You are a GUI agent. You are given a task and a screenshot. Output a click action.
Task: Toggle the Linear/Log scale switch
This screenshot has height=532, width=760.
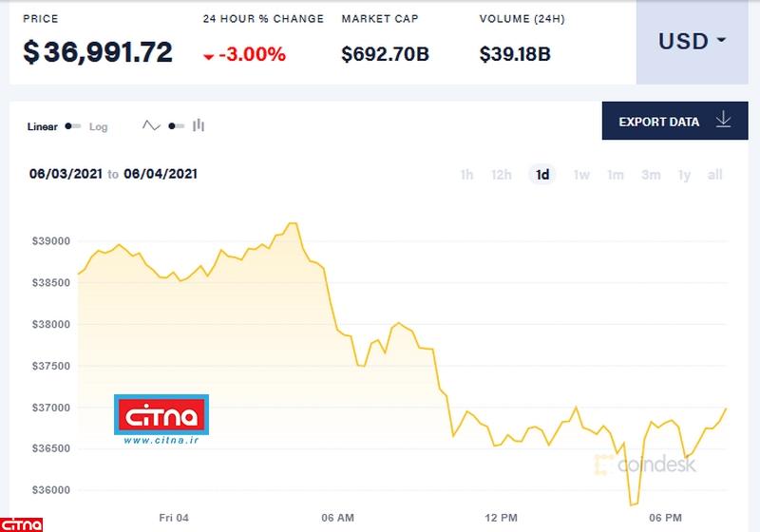(x=73, y=126)
